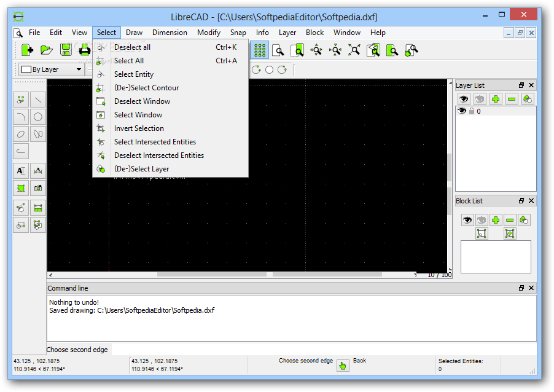
Task: Remove block with minus button in Block List
Action: pos(510,220)
